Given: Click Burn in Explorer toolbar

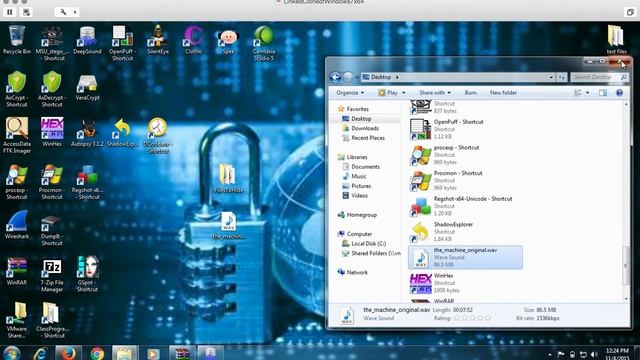Looking at the screenshot, I should pyautogui.click(x=470, y=93).
